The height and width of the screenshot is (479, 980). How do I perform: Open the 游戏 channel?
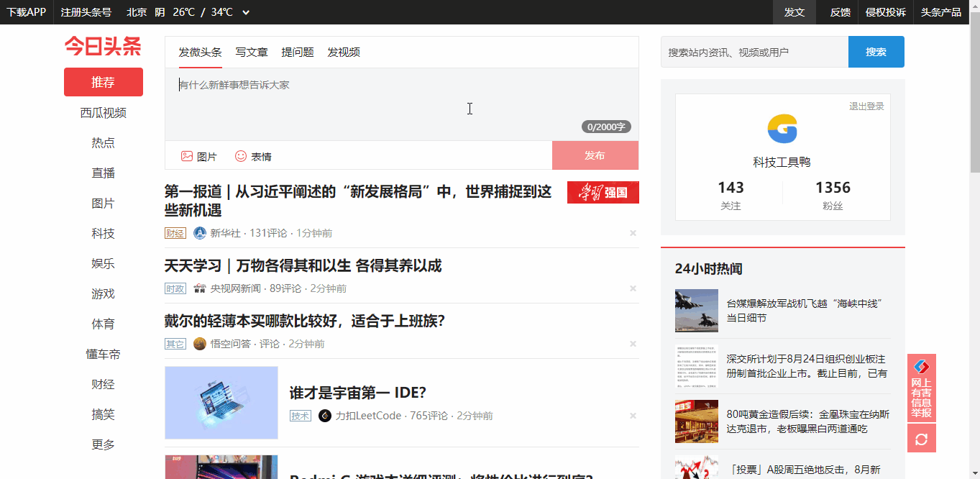[x=104, y=294]
